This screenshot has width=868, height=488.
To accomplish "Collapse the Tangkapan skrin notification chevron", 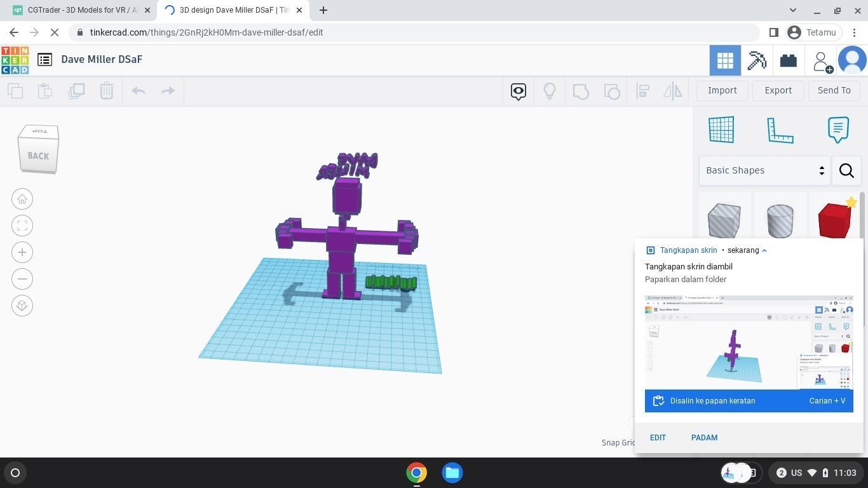I will point(764,250).
